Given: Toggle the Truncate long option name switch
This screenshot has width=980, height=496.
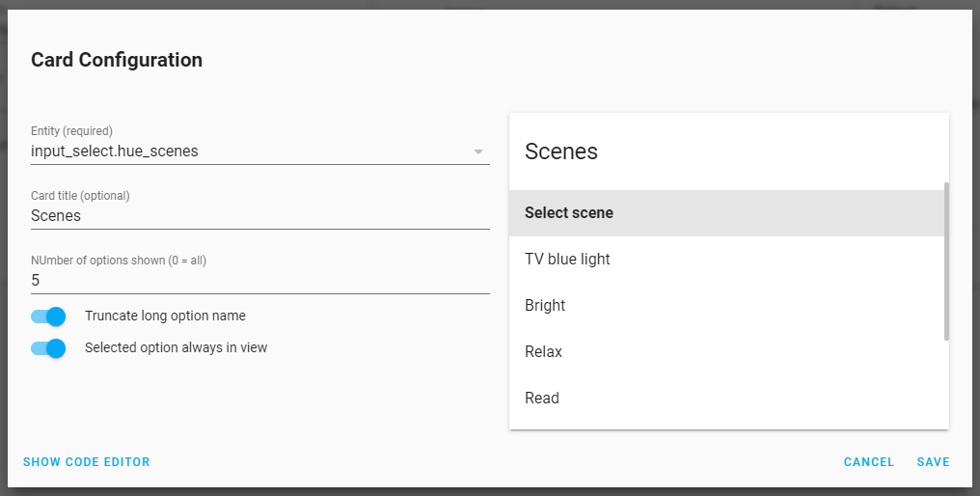Looking at the screenshot, I should point(48,317).
